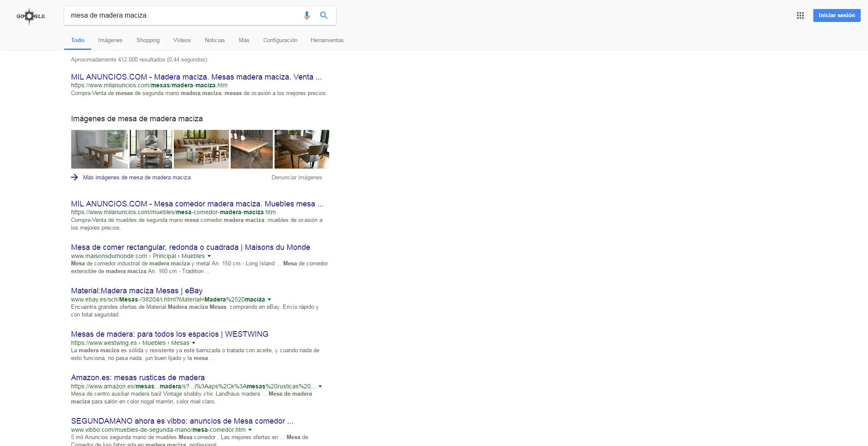The width and height of the screenshot is (868, 446).
Task: Click the Iniciar sesión button
Action: click(x=837, y=15)
